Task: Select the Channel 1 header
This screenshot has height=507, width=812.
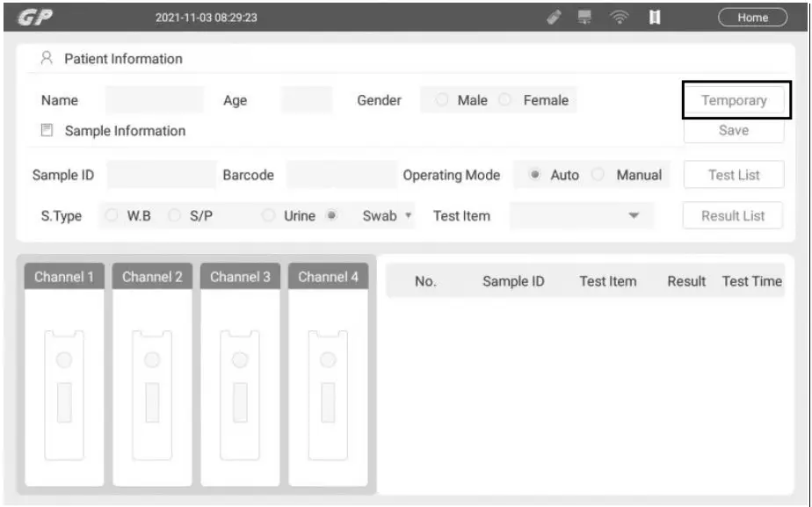Action: [x=64, y=277]
